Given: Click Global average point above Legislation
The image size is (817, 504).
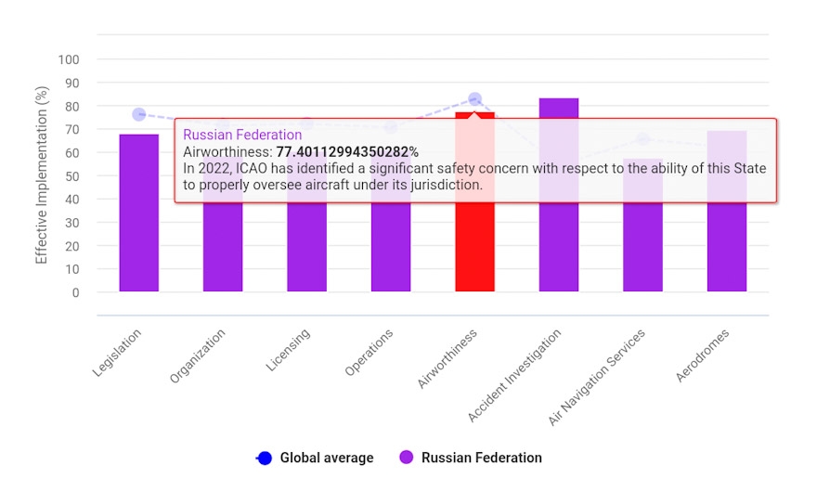Looking at the screenshot, I should pos(139,114).
